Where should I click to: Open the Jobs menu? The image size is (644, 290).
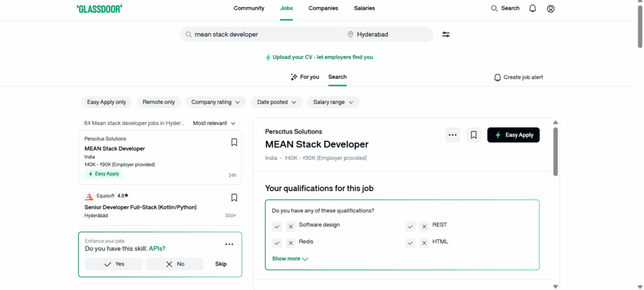[286, 8]
